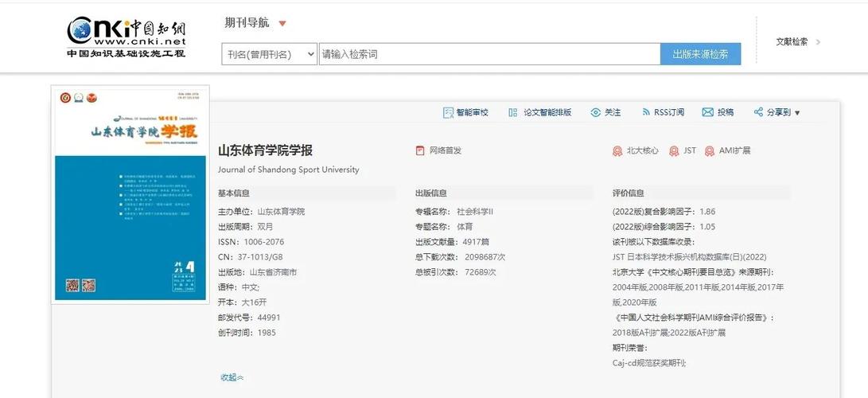The image size is (868, 398).
Task: Click 出版地 value 山东省济南市
Action: [274, 272]
